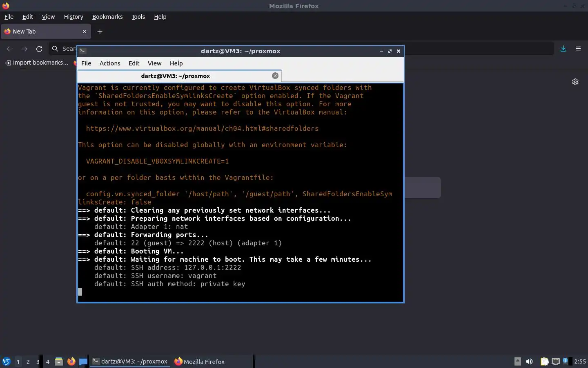588x368 pixels.
Task: Activate dartz@VM3 terminal taskbar entry
Action: (130, 361)
